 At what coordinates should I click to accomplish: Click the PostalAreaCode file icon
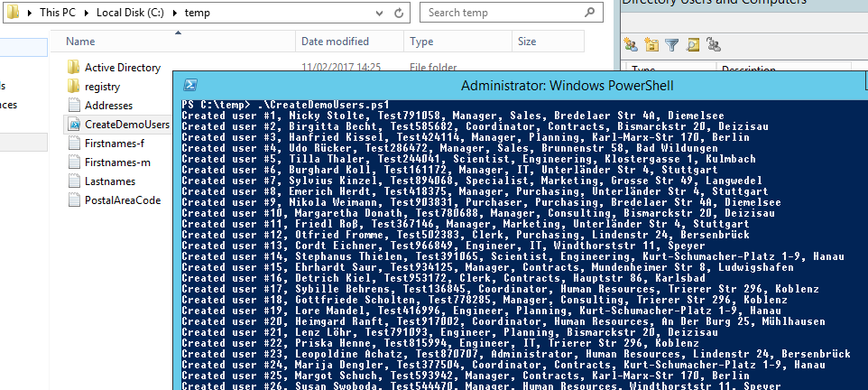pos(74,200)
